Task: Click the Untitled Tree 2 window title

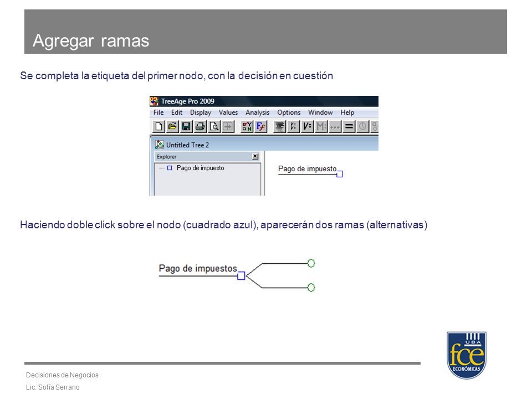Action: pos(188,145)
